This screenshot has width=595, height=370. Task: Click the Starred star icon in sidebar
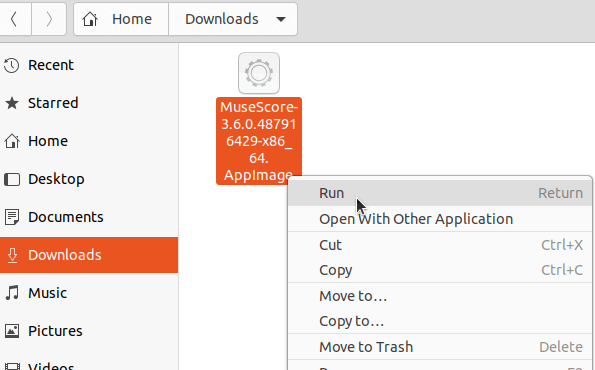(12, 103)
